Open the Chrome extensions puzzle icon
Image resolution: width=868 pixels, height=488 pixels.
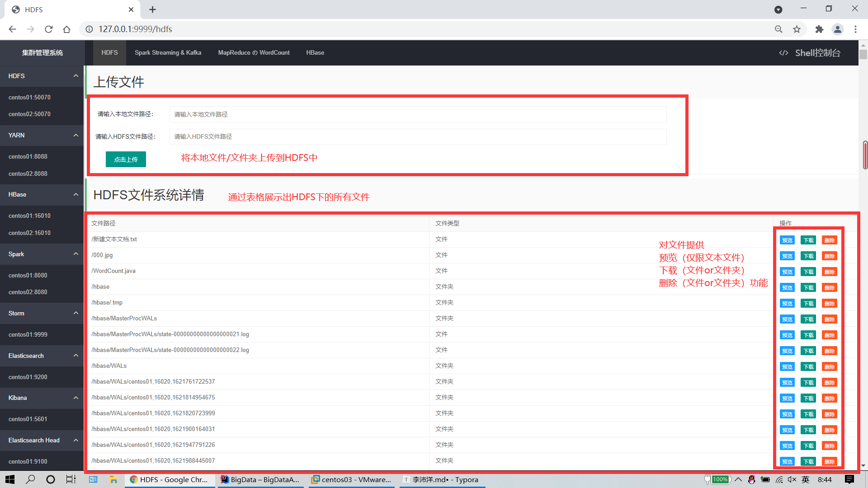(x=819, y=29)
